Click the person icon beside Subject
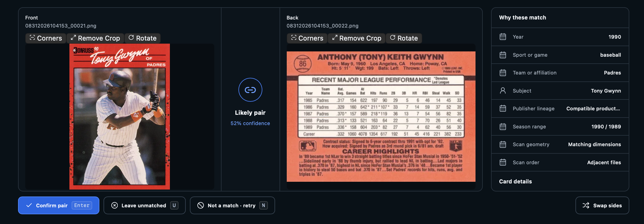This screenshot has width=644, height=224. 503,91
